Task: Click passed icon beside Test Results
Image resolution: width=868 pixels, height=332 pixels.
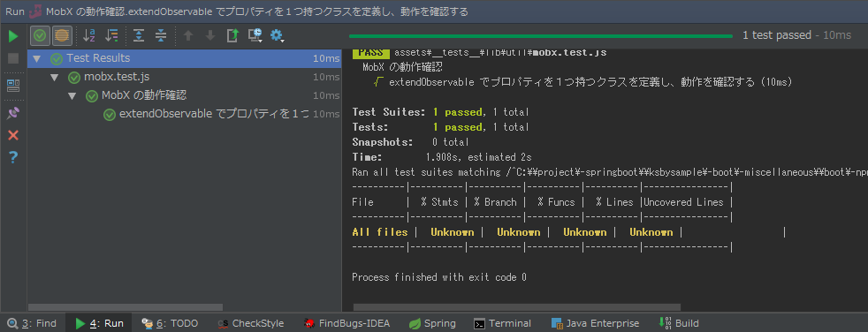Action: pyautogui.click(x=57, y=58)
